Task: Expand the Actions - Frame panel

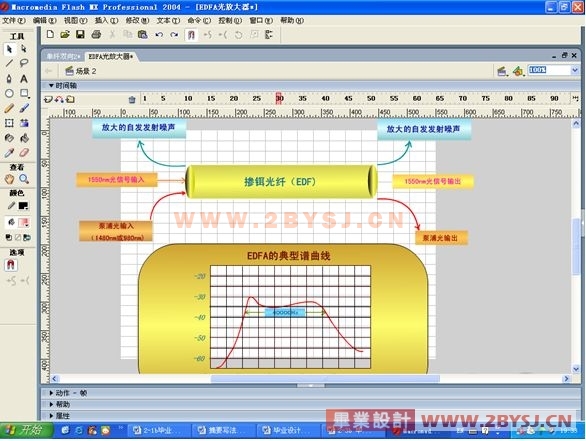Action: [x=51, y=393]
